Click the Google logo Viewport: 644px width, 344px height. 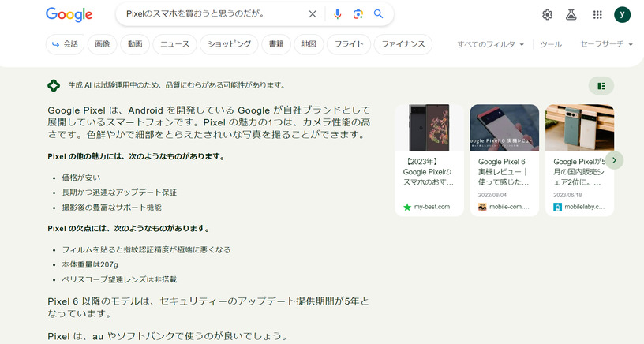pyautogui.click(x=69, y=15)
